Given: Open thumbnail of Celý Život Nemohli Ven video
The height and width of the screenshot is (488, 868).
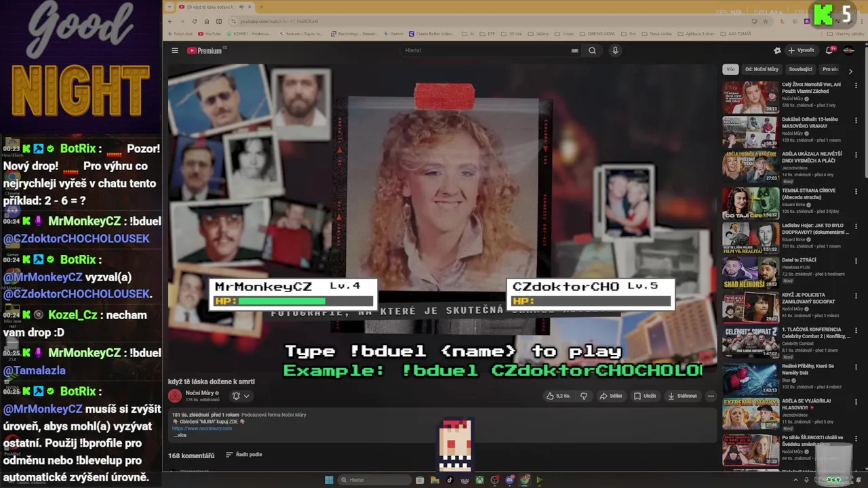Looking at the screenshot, I should (x=751, y=97).
